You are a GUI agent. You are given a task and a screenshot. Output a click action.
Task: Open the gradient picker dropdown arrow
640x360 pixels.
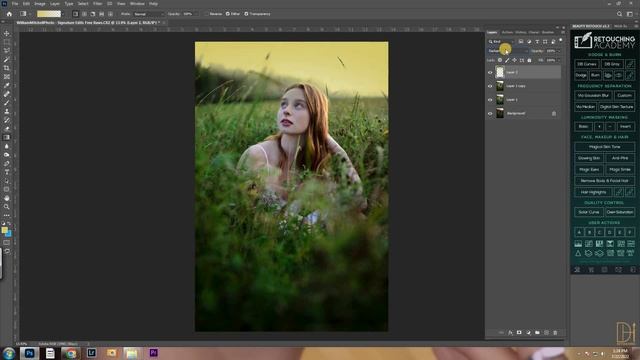(x=63, y=14)
